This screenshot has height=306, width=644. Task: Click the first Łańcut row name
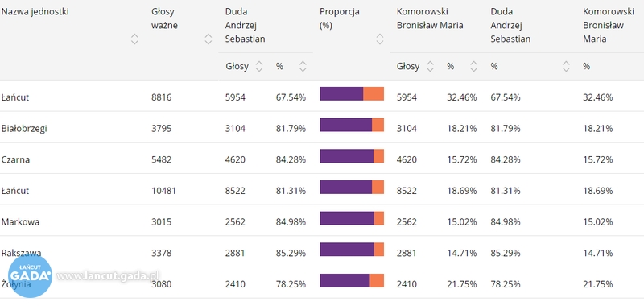click(15, 97)
